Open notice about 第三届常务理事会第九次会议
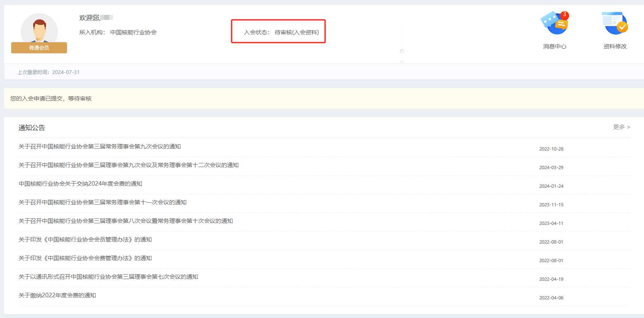 100,146
